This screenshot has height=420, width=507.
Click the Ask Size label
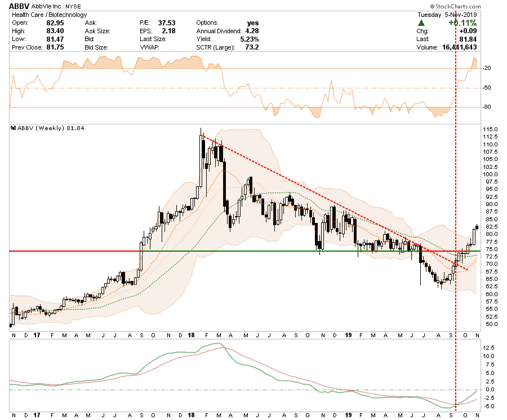coord(97,31)
